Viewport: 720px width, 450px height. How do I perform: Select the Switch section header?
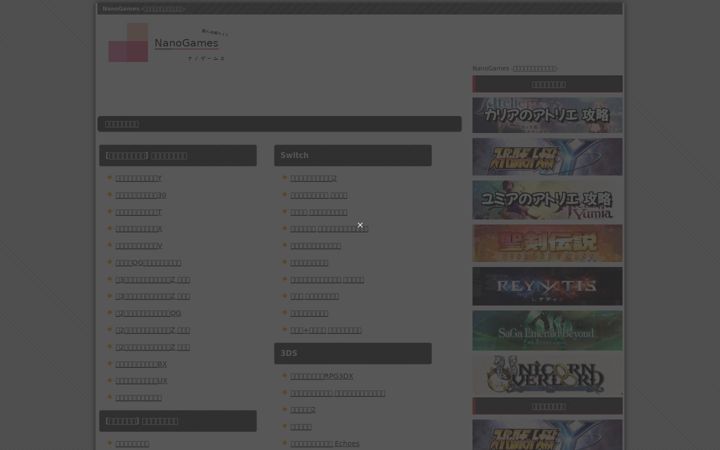(353, 155)
